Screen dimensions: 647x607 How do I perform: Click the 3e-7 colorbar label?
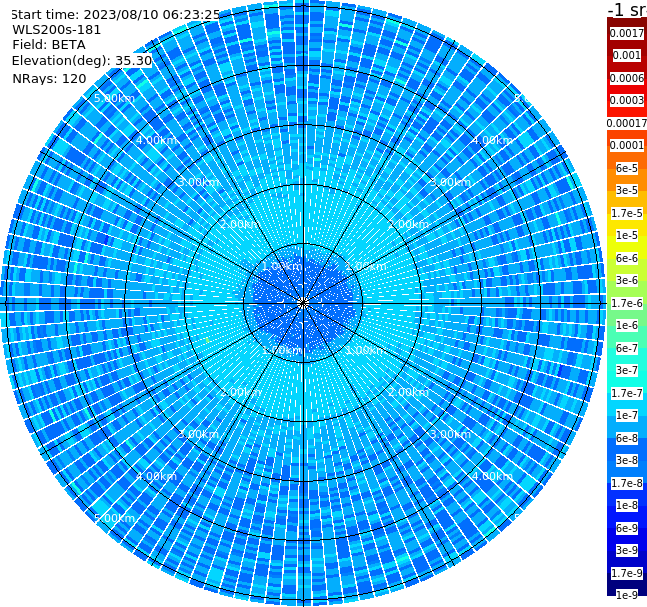627,370
